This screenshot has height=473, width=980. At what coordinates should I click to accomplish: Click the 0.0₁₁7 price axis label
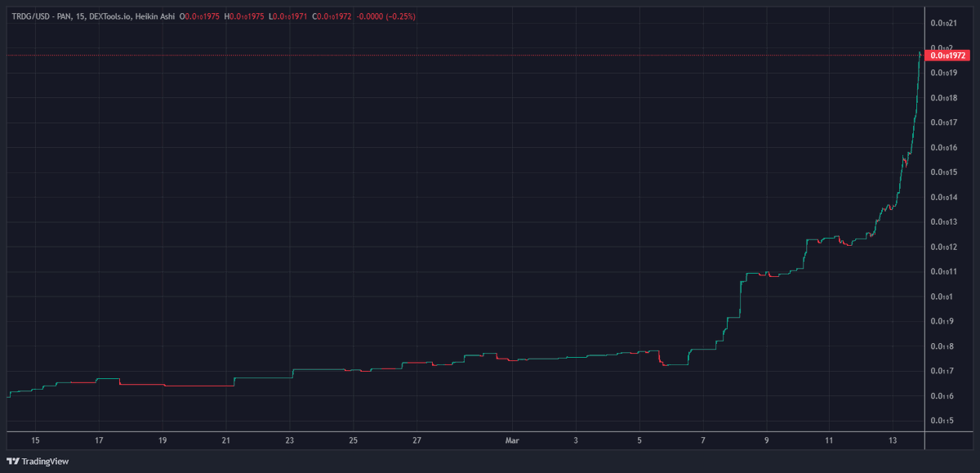tap(941, 371)
